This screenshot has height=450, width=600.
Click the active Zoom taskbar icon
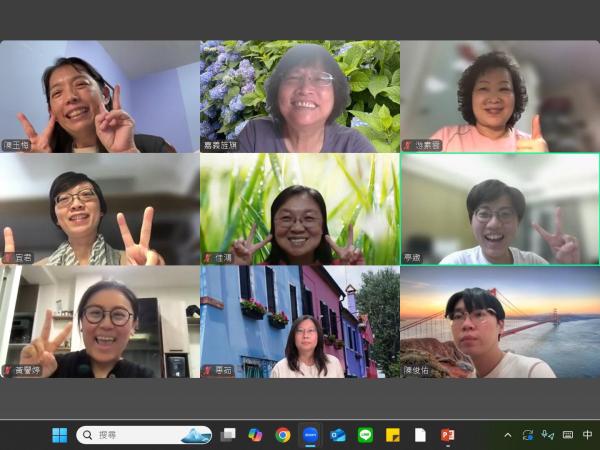tap(310, 435)
